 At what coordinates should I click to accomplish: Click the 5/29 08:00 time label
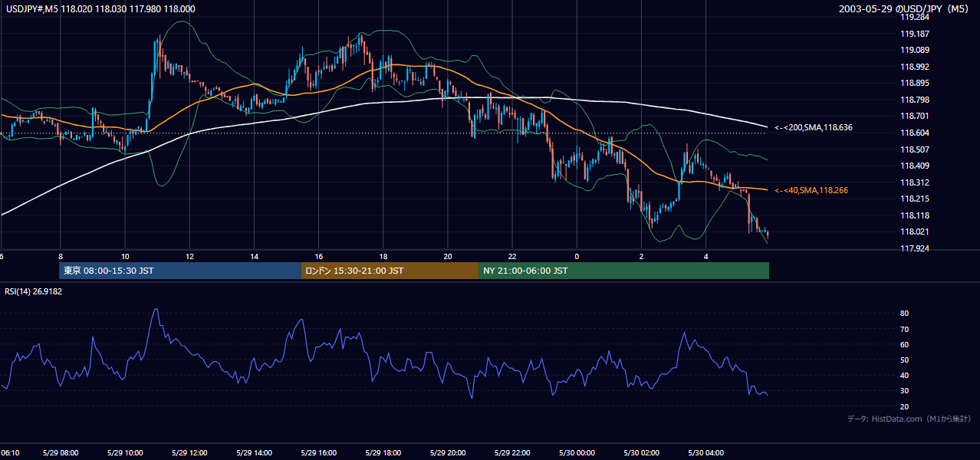tap(61, 453)
